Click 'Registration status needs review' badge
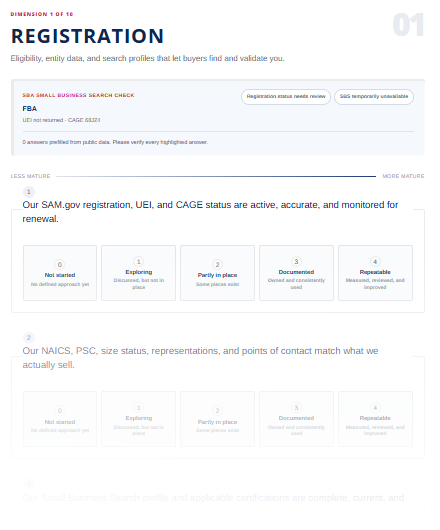This screenshot has height=530, width=440. (286, 97)
